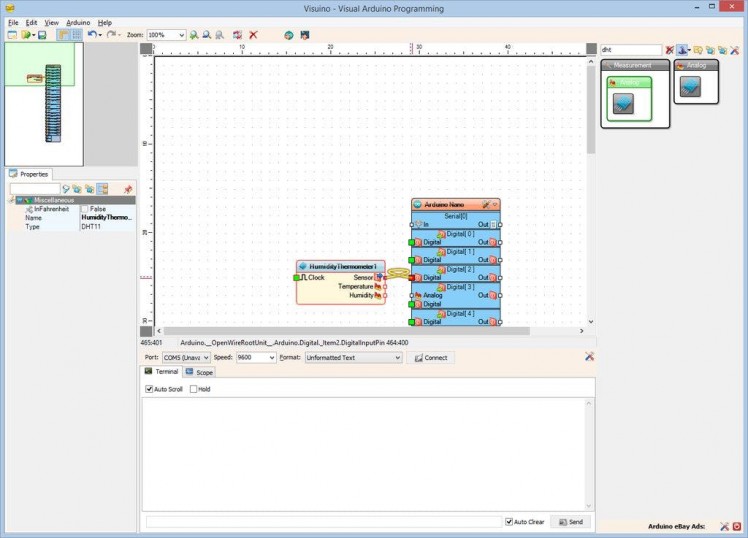
Task: Enable the Hold checkbox
Action: (x=194, y=389)
